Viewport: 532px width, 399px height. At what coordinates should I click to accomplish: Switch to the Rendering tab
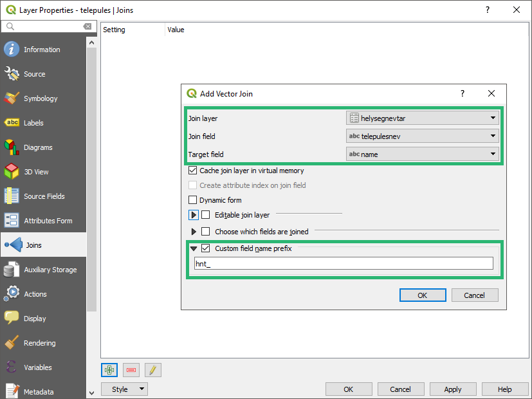[44, 342]
